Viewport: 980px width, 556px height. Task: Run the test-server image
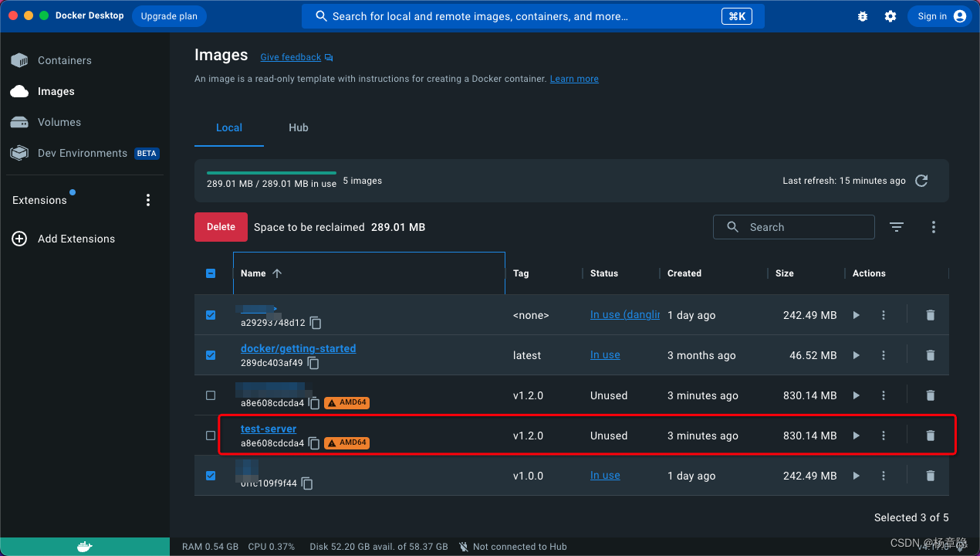(x=856, y=436)
